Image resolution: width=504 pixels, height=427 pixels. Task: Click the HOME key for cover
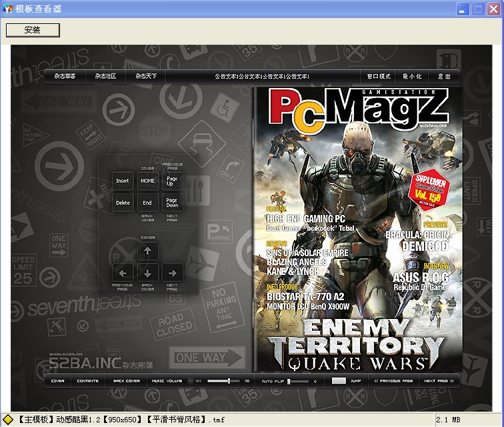147,181
